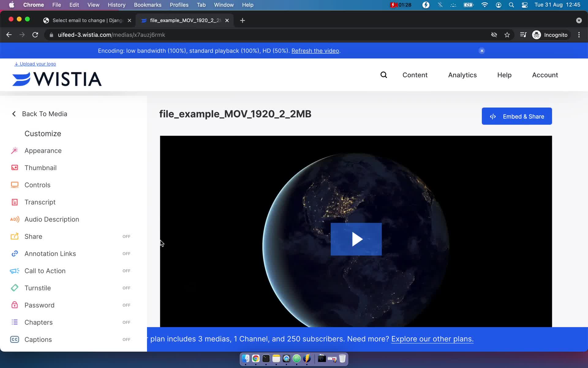This screenshot has width=588, height=368.
Task: Open the Call to Action icon
Action: pos(14,270)
